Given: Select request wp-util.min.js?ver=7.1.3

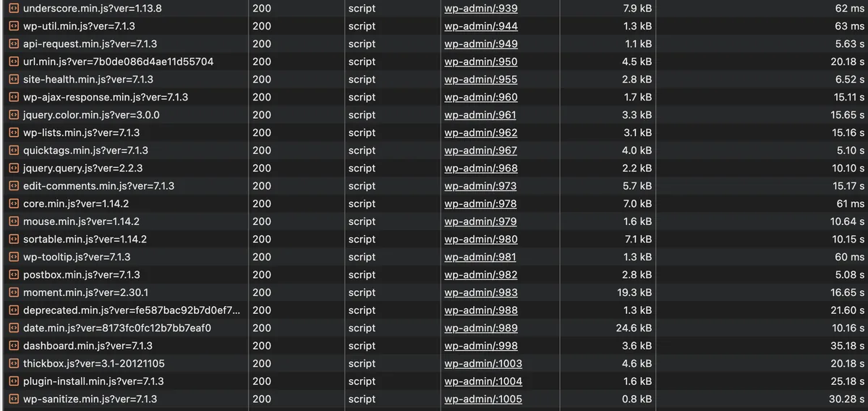Looking at the screenshot, I should [79, 26].
